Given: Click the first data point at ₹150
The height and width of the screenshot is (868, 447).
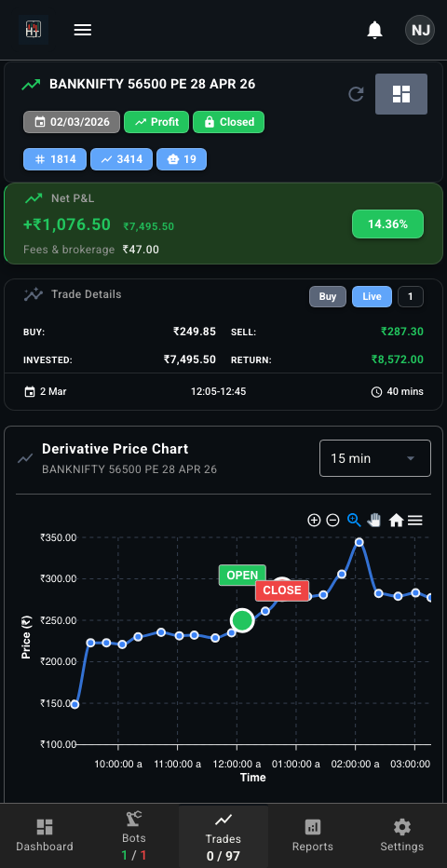Looking at the screenshot, I should (x=74, y=705).
